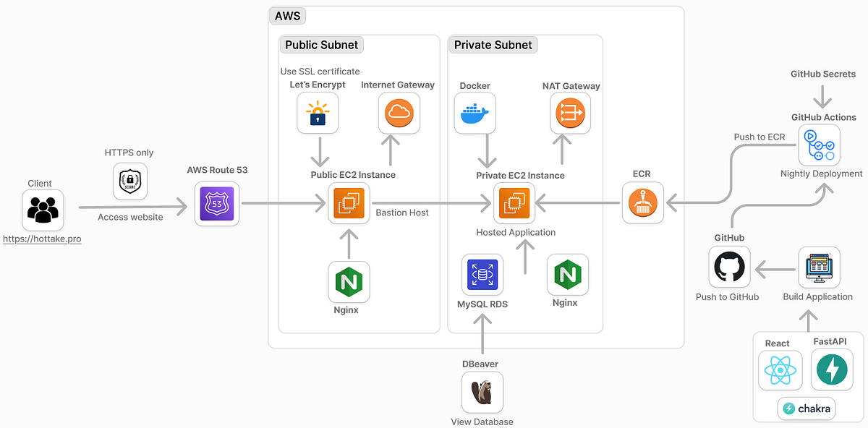Select the ECR registry icon
The width and height of the screenshot is (868, 428).
642,203
